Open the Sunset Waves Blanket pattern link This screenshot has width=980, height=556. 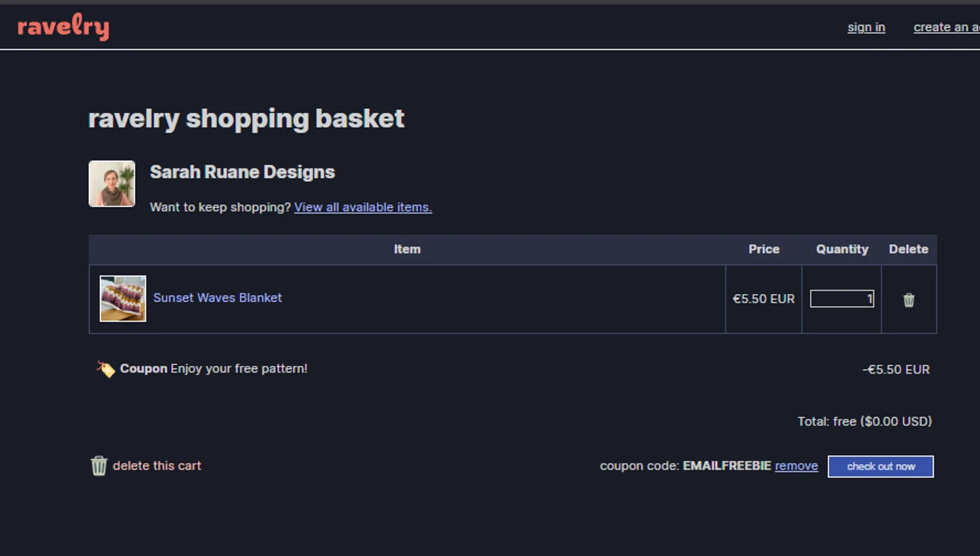click(218, 297)
